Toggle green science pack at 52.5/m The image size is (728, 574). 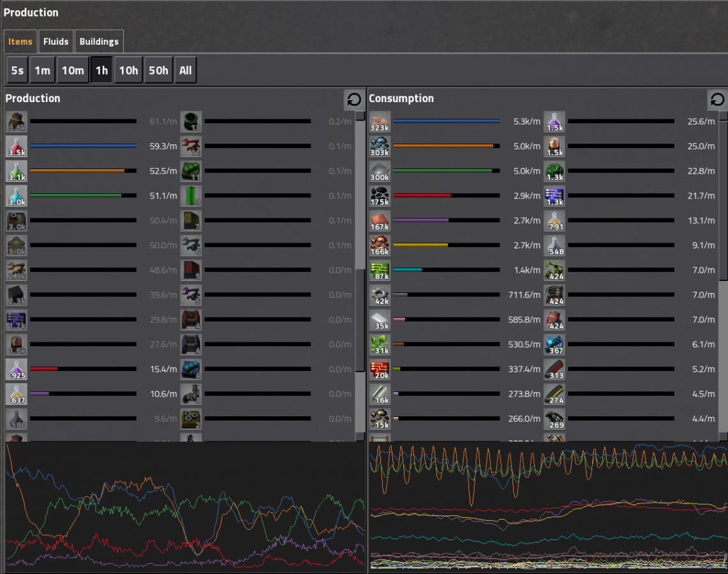pos(16,170)
